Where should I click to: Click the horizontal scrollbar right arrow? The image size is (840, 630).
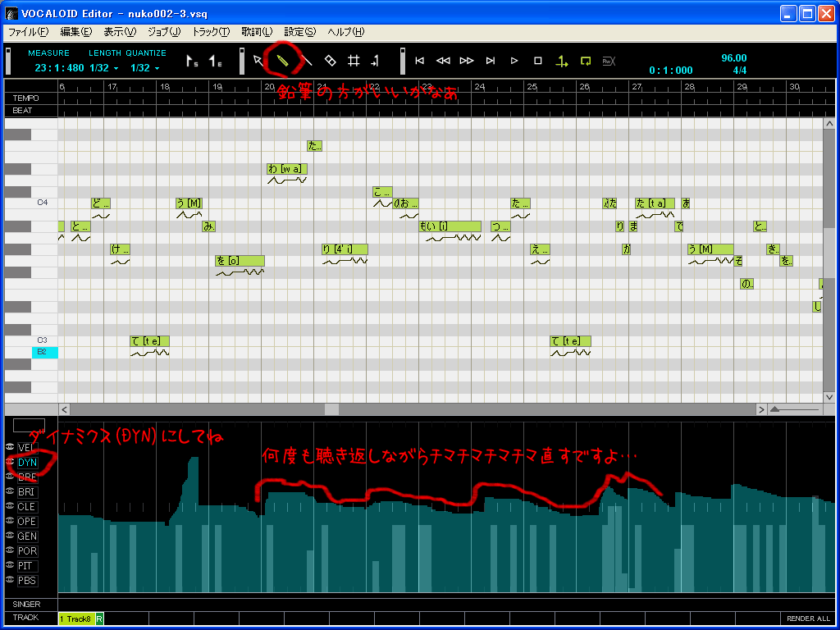[761, 410]
